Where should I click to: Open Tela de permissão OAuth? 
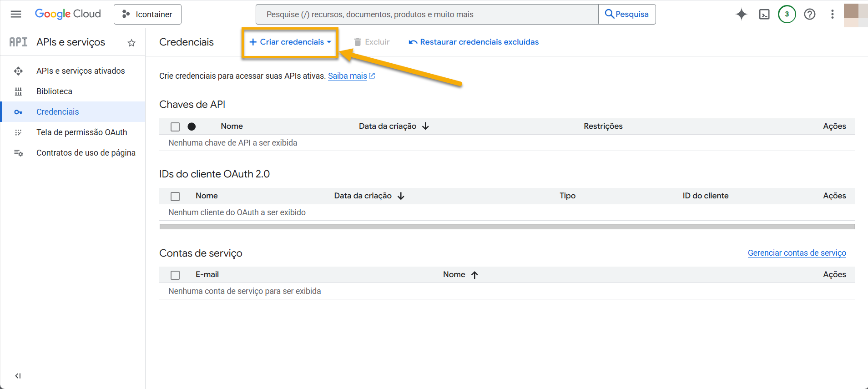(x=73, y=132)
